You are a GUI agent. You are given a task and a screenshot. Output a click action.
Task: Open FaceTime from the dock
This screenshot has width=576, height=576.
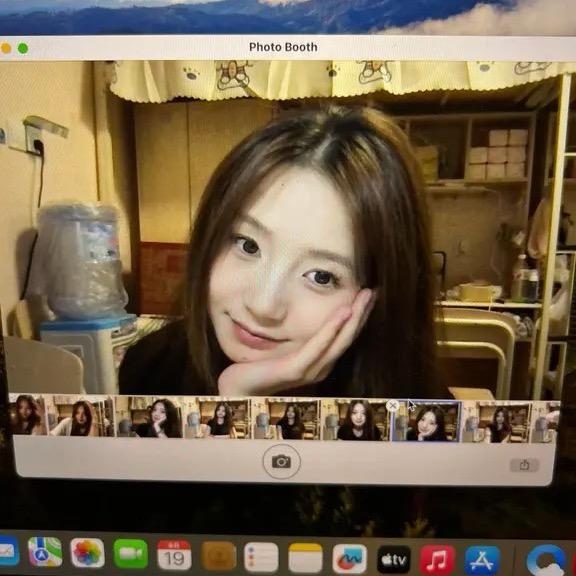click(x=130, y=553)
